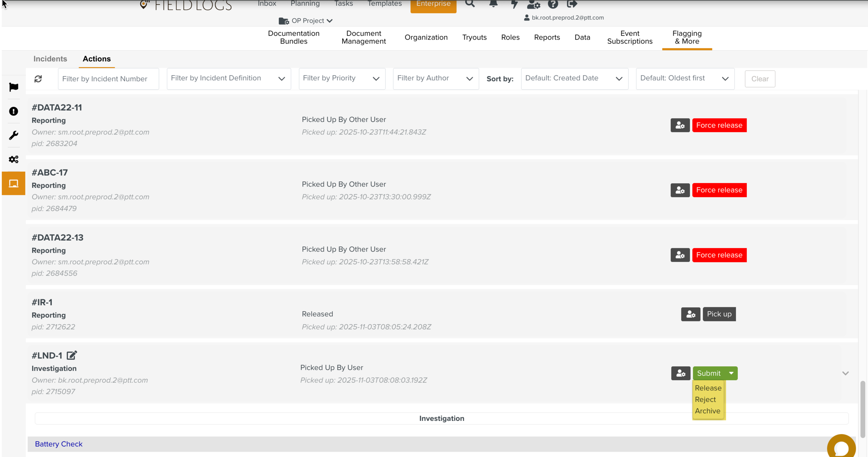Click assign-user icon for #DATA22-11
The width and height of the screenshot is (868, 457).
(x=680, y=125)
